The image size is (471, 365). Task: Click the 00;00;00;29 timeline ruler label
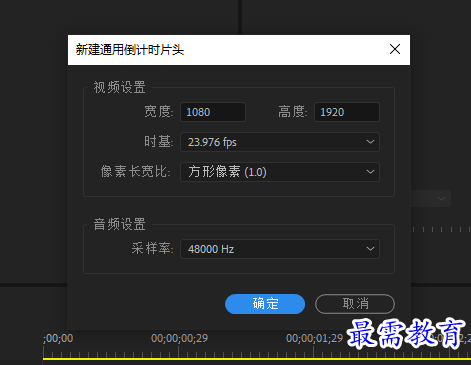click(x=179, y=338)
